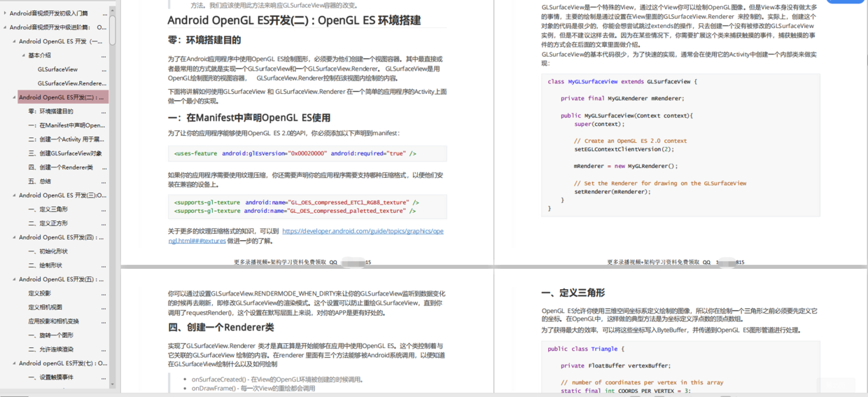
Task: Open the 二、允许连续渲染 bookmark
Action: tap(51, 349)
